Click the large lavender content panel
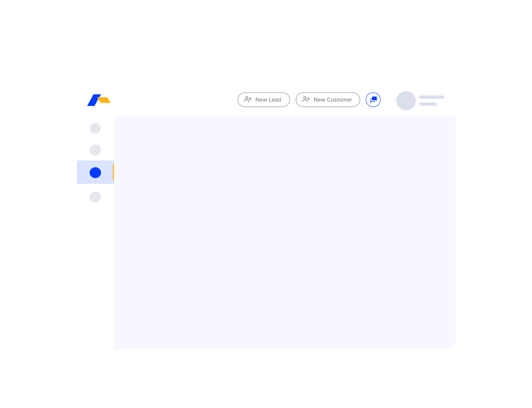The image size is (532, 408). (285, 233)
